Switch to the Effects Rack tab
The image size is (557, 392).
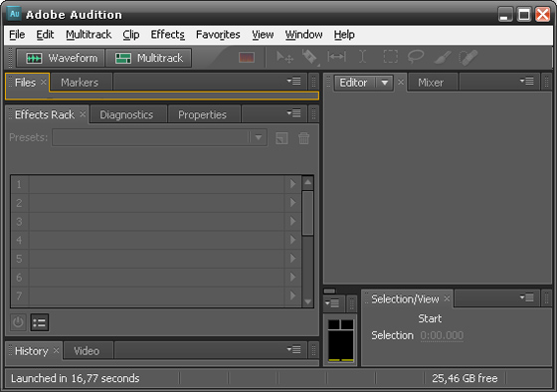[45, 114]
